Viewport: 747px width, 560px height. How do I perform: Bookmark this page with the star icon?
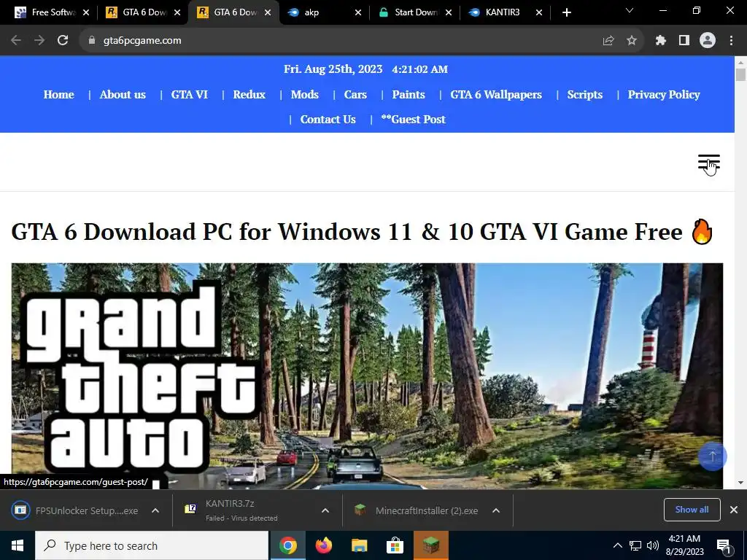coord(632,41)
